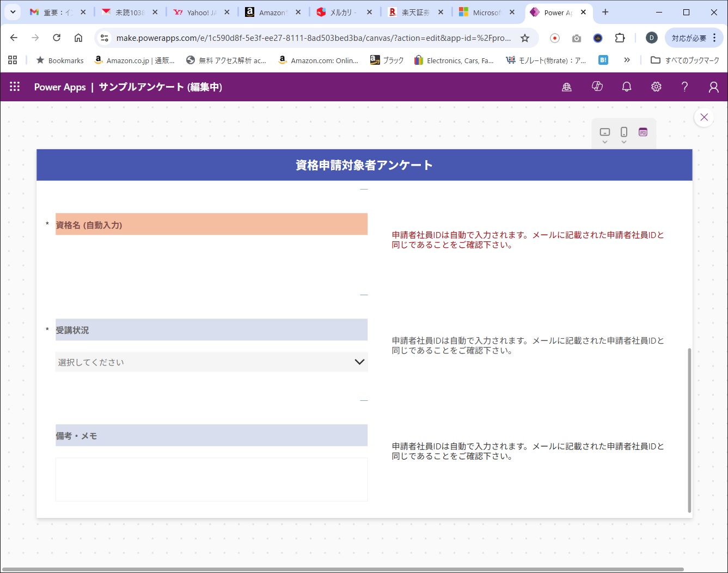
Task: Open the Chrome extensions puzzle icon
Action: 620,38
